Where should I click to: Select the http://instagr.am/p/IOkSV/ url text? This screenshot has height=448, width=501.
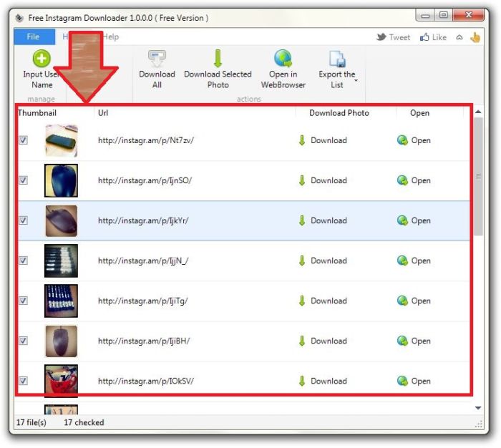pos(146,381)
